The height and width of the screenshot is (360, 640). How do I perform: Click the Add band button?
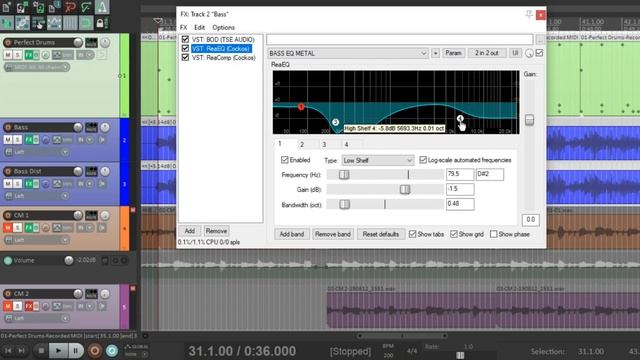(291, 234)
